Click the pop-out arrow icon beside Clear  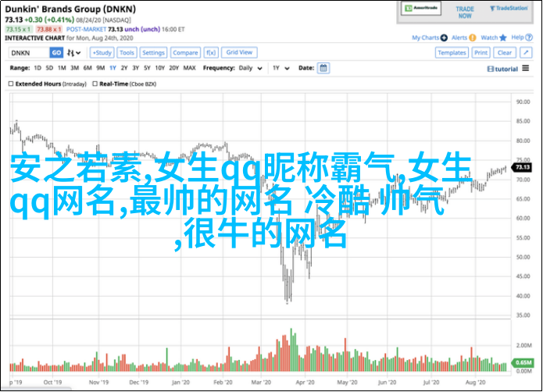click(x=526, y=53)
